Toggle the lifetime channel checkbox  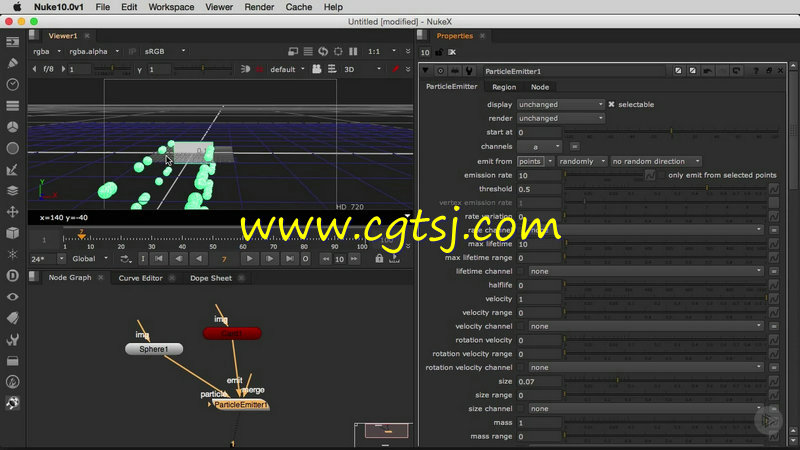coord(520,271)
